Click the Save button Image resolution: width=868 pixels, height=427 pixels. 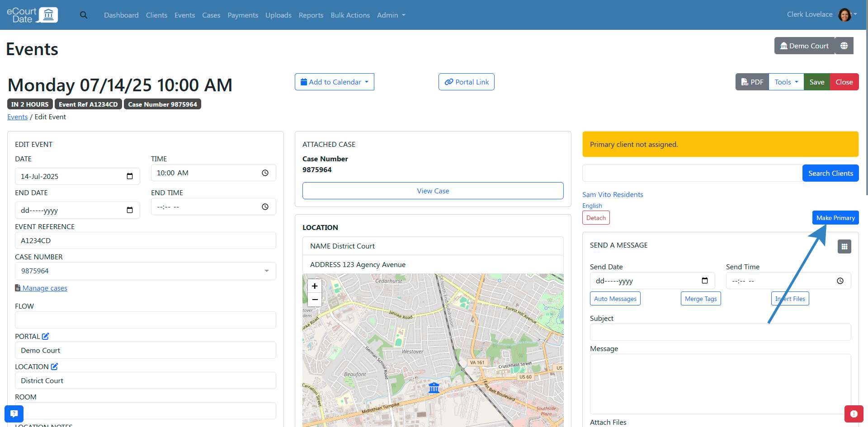[x=817, y=82]
